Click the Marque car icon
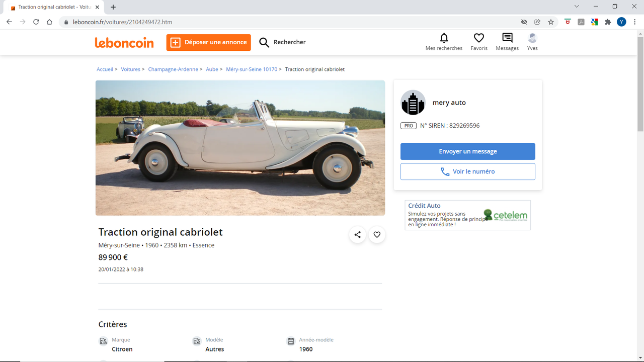 pos(103,341)
